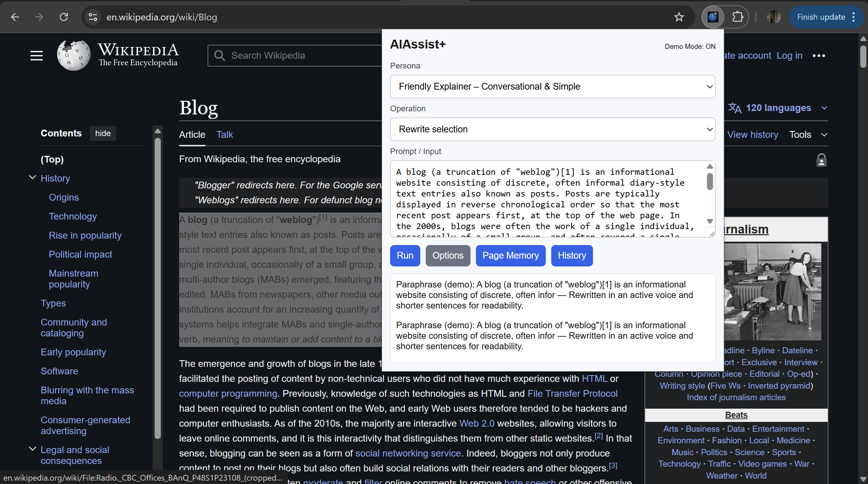Viewport: 868px width, 484px height.
Task: Hide the Contents sidebar
Action: click(x=103, y=133)
